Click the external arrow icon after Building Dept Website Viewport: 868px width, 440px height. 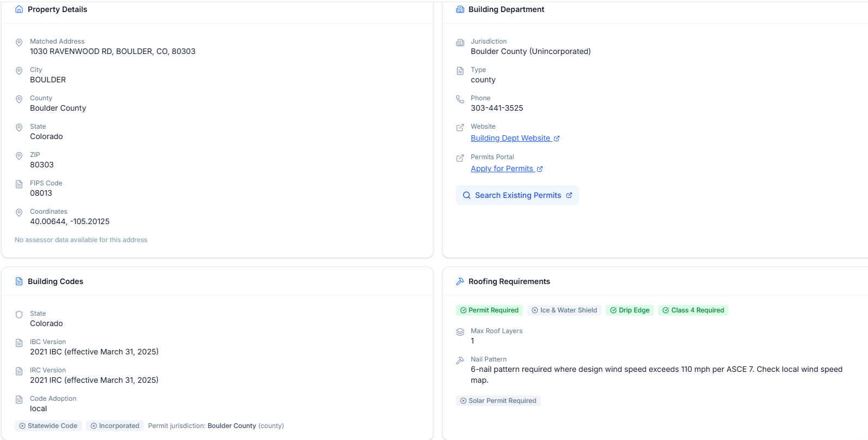point(557,138)
